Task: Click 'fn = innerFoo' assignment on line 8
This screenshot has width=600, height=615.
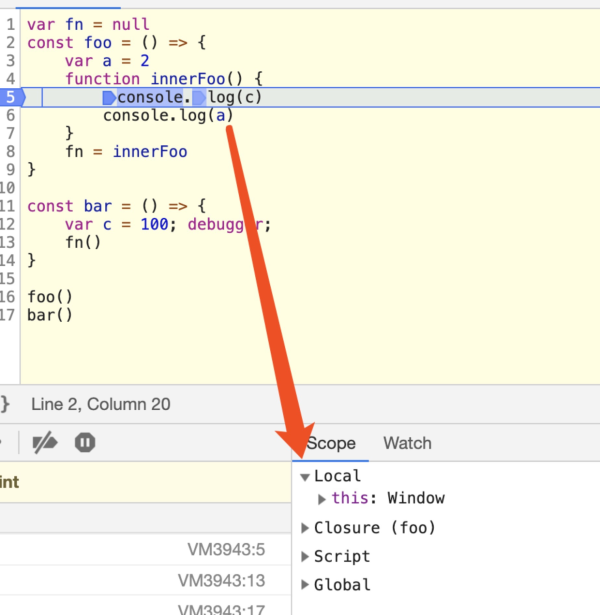Action: (x=126, y=152)
